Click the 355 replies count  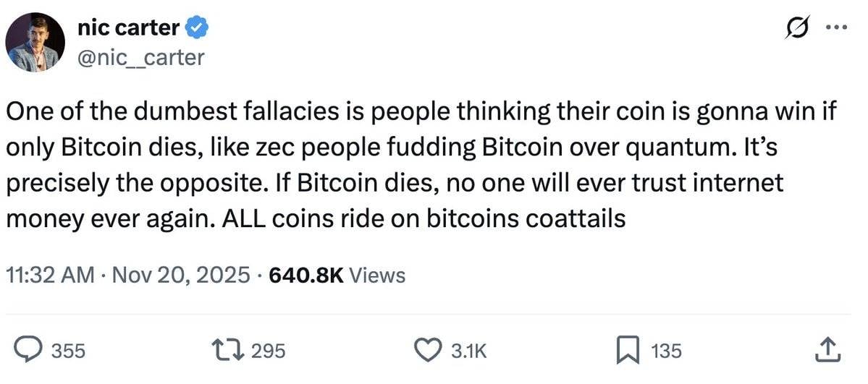click(x=69, y=351)
